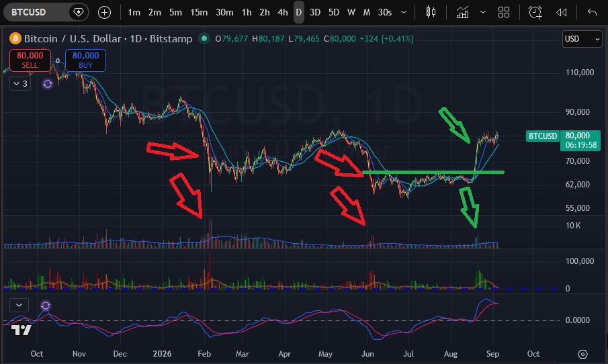Switch to 3D interval

click(x=315, y=12)
